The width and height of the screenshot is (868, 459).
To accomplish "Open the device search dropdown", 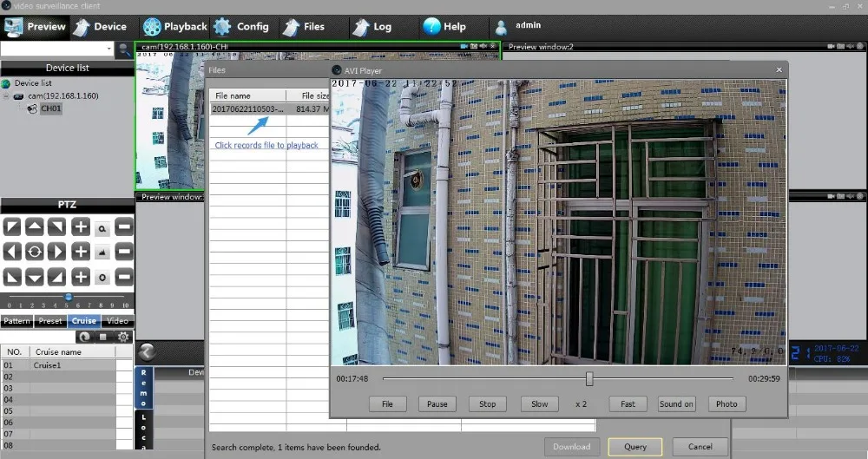I will 108,49.
